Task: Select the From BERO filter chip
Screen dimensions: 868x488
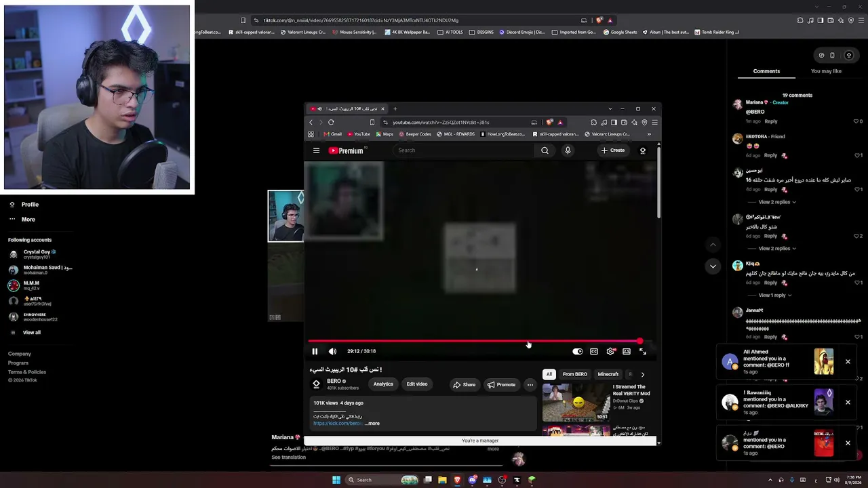Action: coord(575,374)
